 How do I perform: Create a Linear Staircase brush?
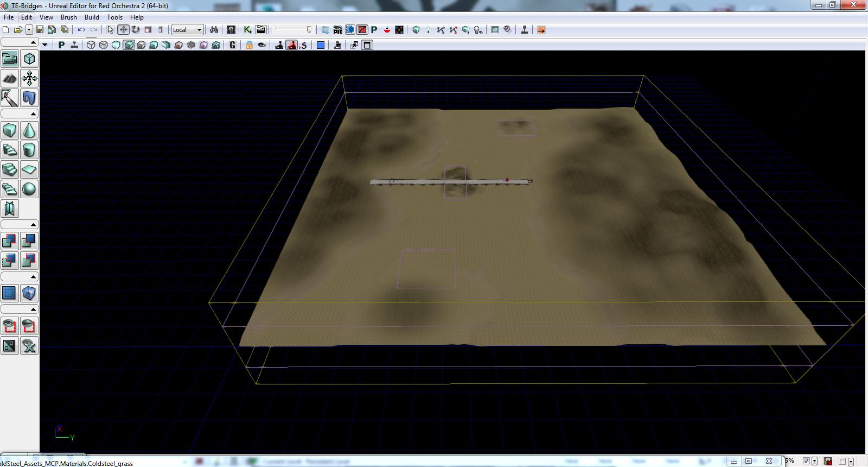click(10, 169)
